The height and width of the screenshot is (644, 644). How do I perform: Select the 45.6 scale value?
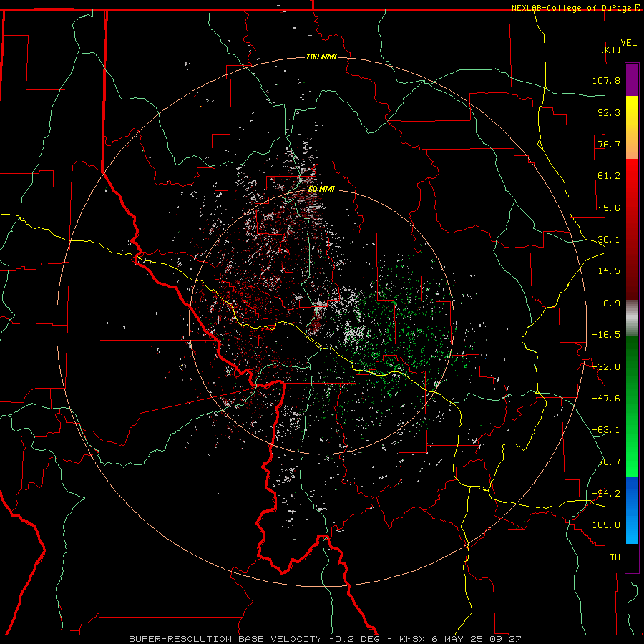[609, 208]
